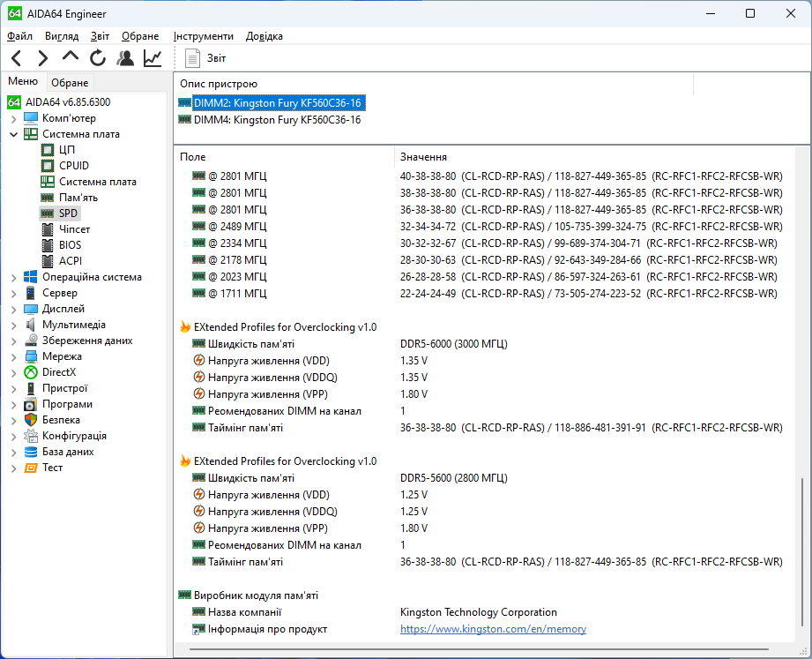
Task: Click the Пристрої device icon
Action: 31,388
